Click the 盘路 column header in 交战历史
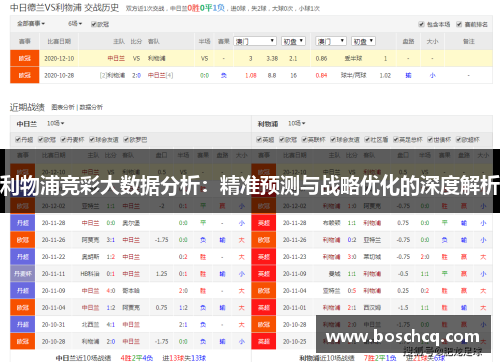The width and height of the screenshot is (500, 362). [x=408, y=41]
